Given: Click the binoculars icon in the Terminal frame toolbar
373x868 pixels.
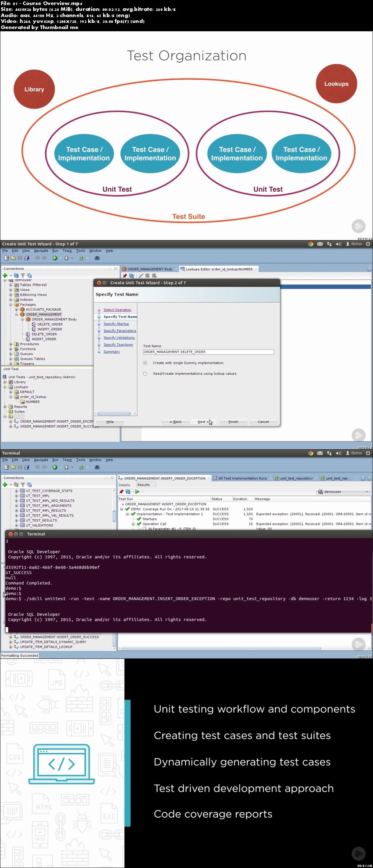Looking at the screenshot, I should [97, 467].
